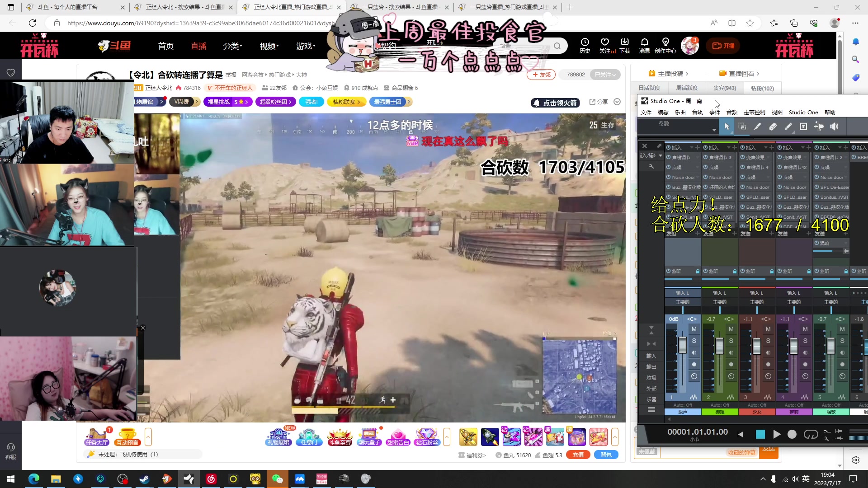Click the 分享 share icon
Viewport: 868px width, 488px height.
click(599, 102)
